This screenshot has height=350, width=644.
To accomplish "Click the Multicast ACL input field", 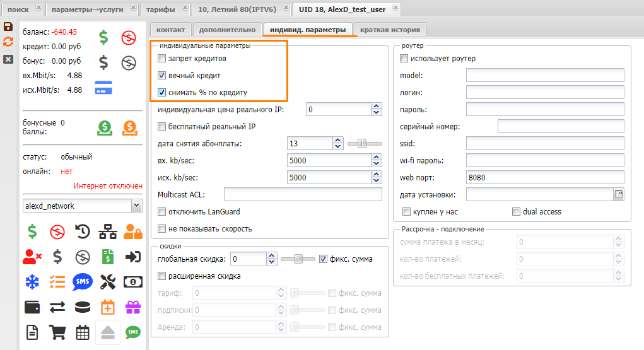I will (x=303, y=194).
